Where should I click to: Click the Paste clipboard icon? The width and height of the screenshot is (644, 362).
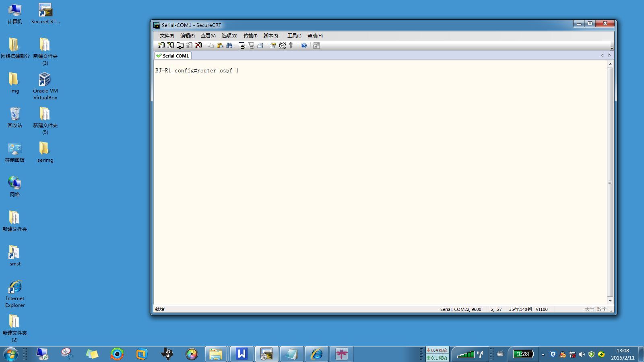220,45
